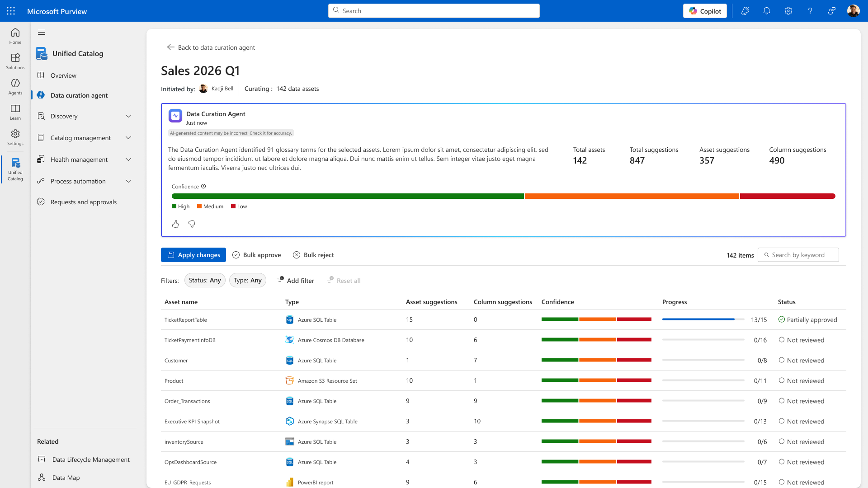Click TicketReportTable Partially approved status
Screen dimensions: 868x488
point(808,319)
